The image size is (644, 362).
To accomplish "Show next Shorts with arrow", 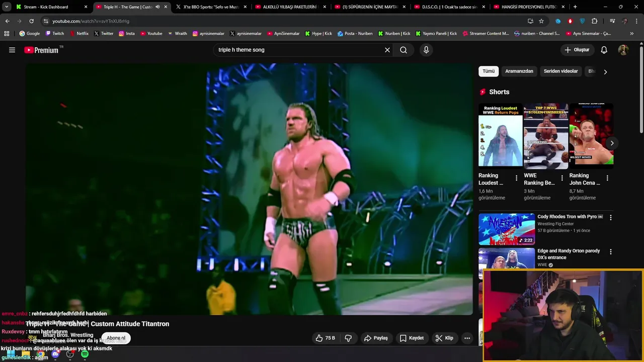I will coord(612,143).
